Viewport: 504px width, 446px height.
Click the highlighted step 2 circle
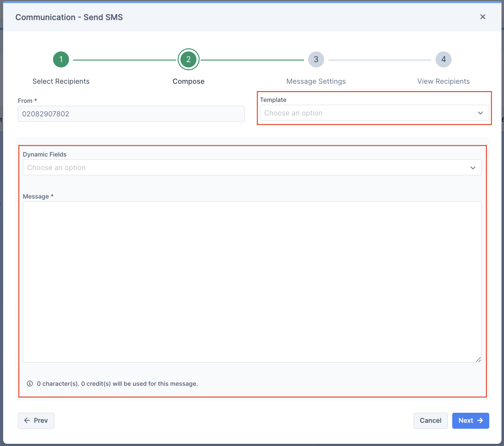188,59
